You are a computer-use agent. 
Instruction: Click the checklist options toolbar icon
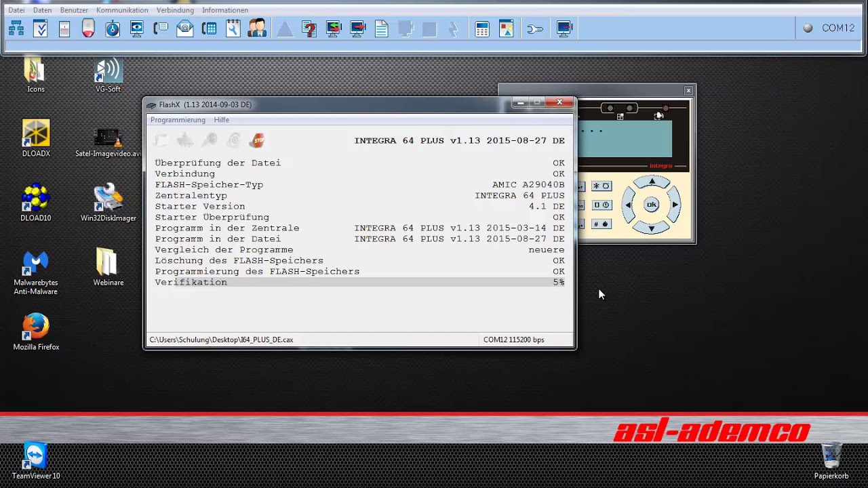pos(41,28)
